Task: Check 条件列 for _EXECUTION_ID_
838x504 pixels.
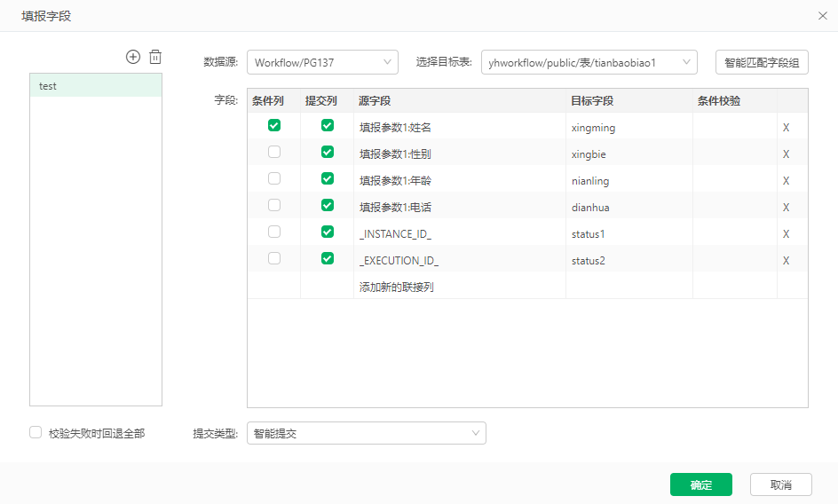Action: click(x=274, y=259)
